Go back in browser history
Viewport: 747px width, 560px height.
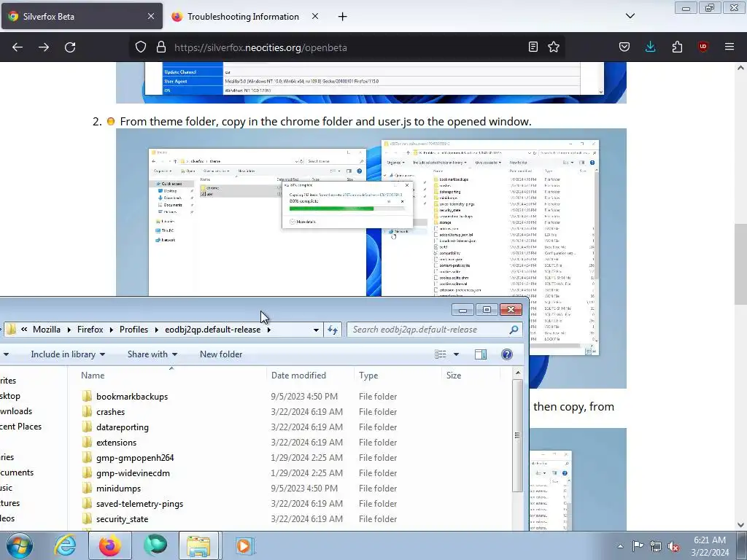tap(18, 47)
